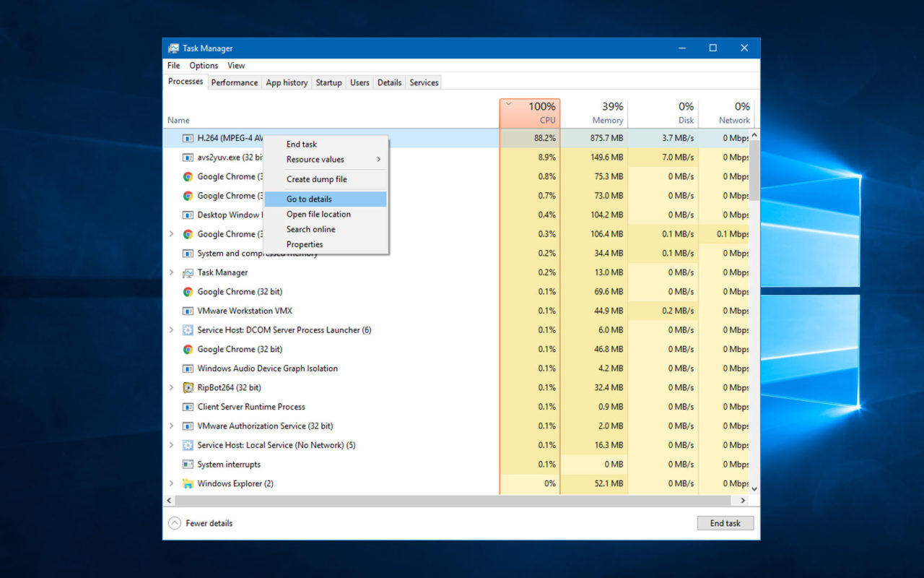Screen dimensions: 924x578
Task: Sort by the Memory column header
Action: (x=594, y=113)
